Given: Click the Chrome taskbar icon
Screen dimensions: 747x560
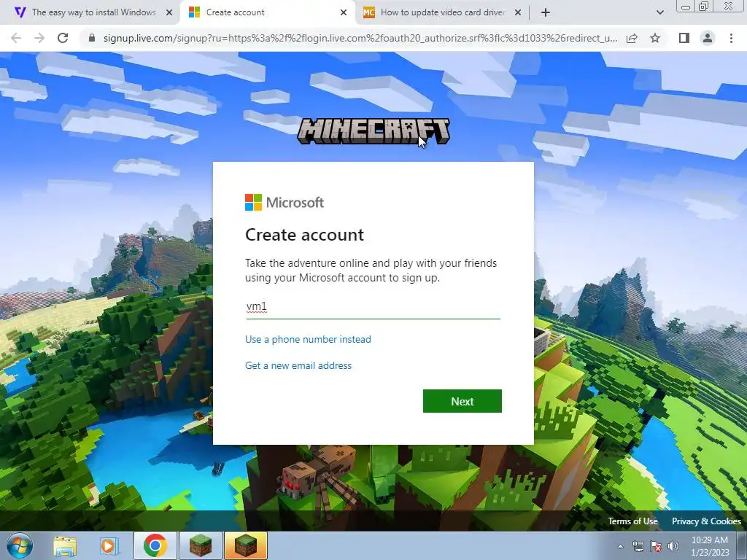Looking at the screenshot, I should point(155,545).
